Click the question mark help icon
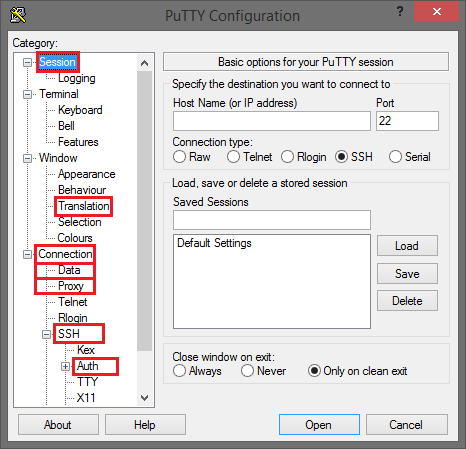This screenshot has width=466, height=449. click(x=400, y=12)
